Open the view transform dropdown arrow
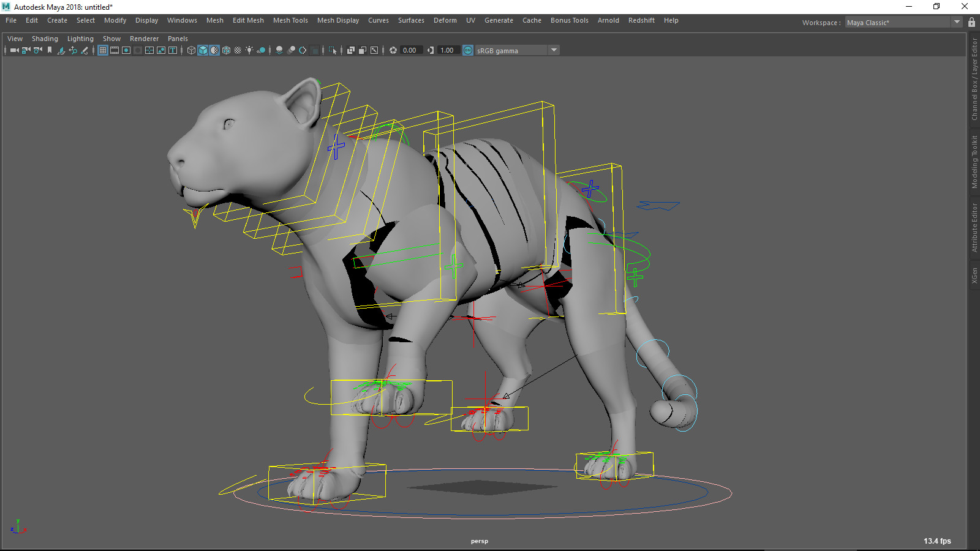Viewport: 980px width, 551px height. click(x=554, y=50)
